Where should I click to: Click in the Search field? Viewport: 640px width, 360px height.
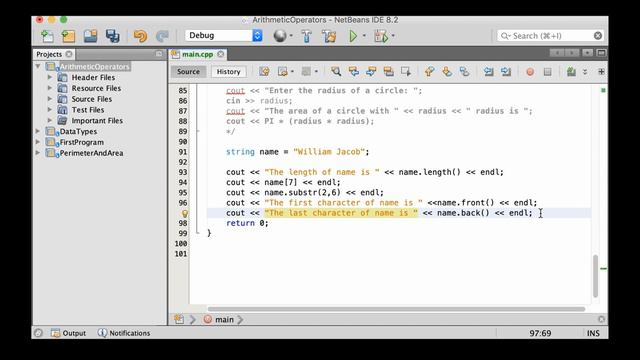(x=549, y=36)
